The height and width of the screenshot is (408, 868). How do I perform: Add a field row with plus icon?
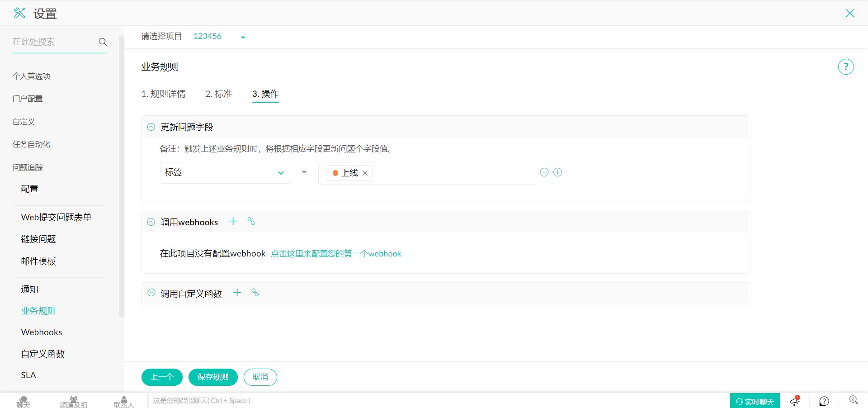click(558, 172)
